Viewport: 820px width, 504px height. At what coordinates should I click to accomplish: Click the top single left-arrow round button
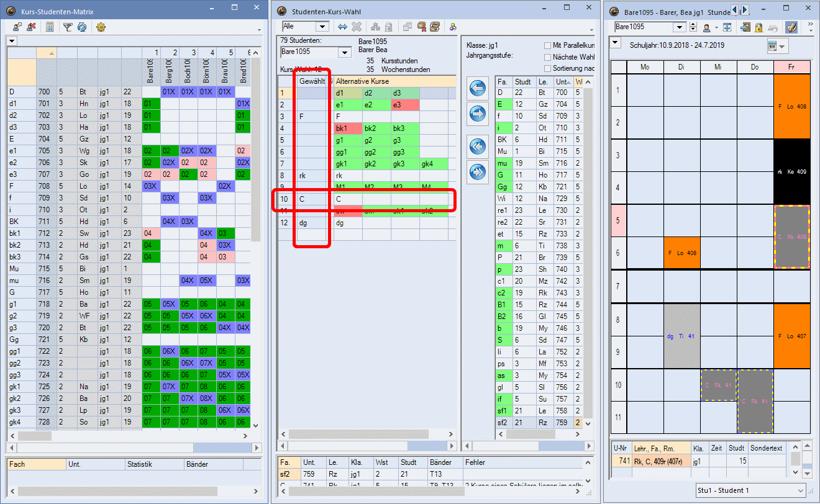coord(478,89)
